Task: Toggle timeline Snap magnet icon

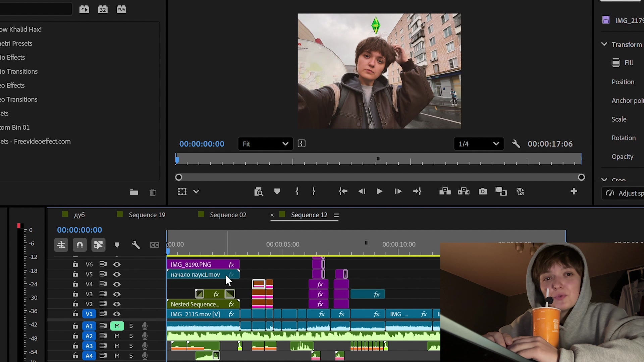Action: pos(80,245)
